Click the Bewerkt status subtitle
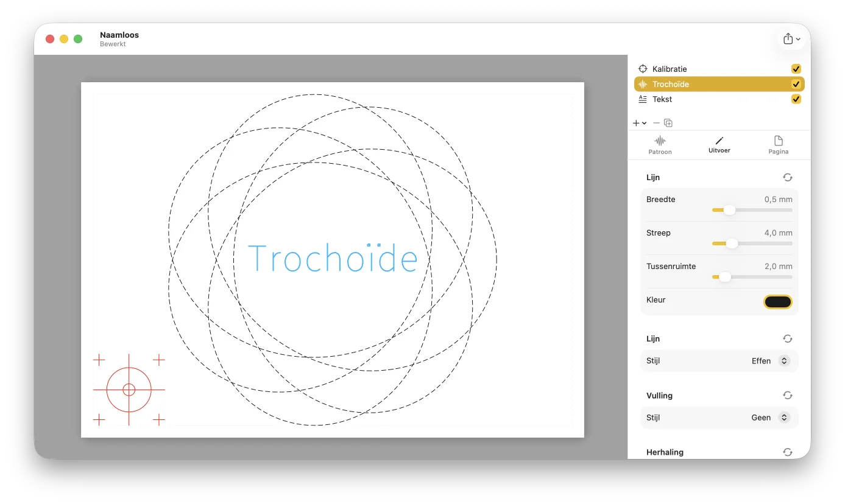The width and height of the screenshot is (845, 504). tap(113, 44)
